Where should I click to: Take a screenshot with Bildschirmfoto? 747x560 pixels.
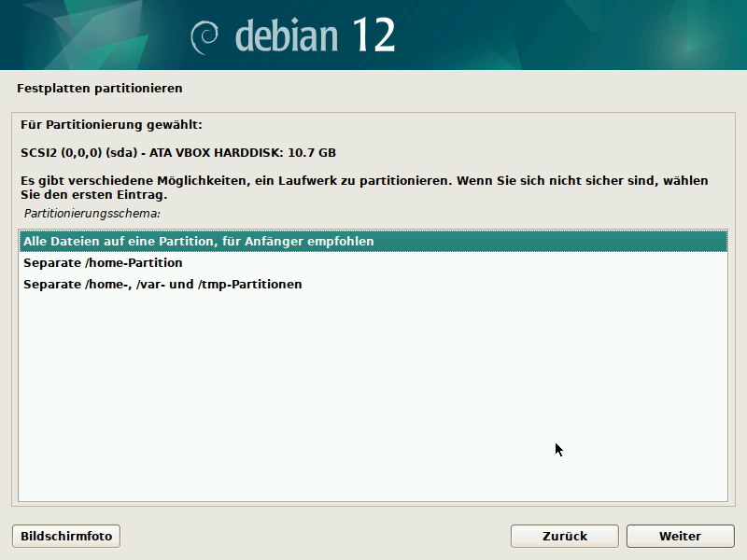tap(64, 536)
